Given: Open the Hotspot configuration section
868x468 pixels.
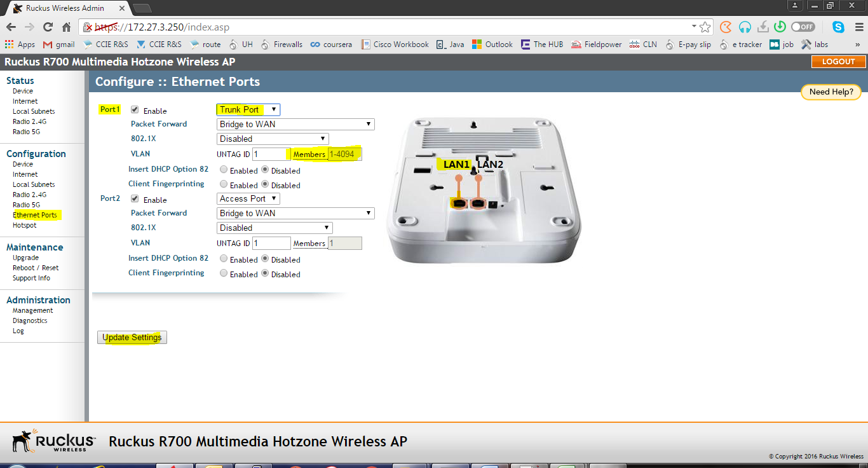Looking at the screenshot, I should 25,224.
